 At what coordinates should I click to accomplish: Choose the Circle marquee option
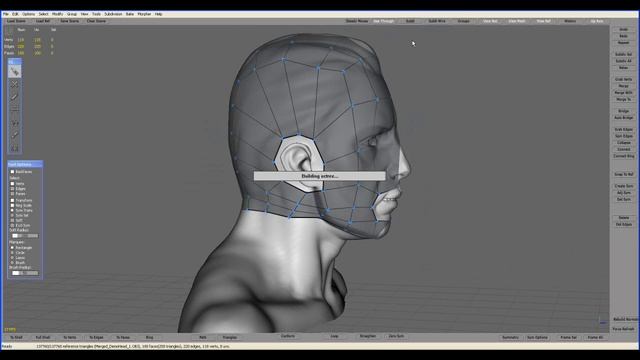(x=12, y=253)
